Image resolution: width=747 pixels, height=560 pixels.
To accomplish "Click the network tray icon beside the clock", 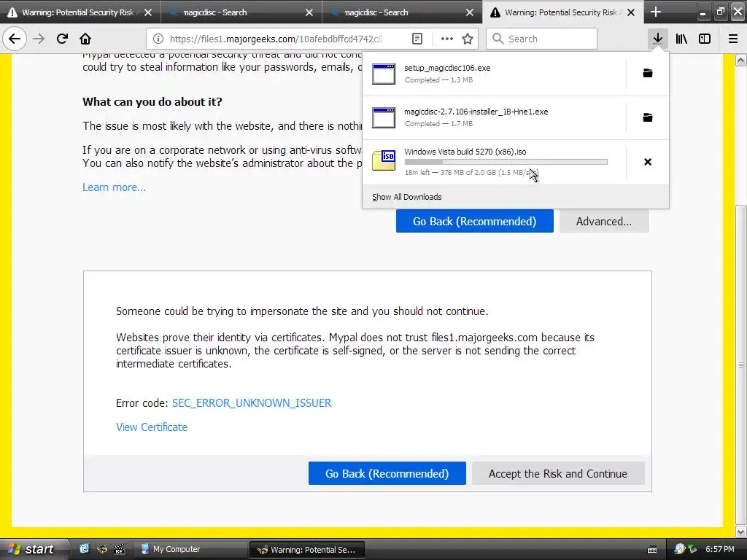I will (x=692, y=550).
